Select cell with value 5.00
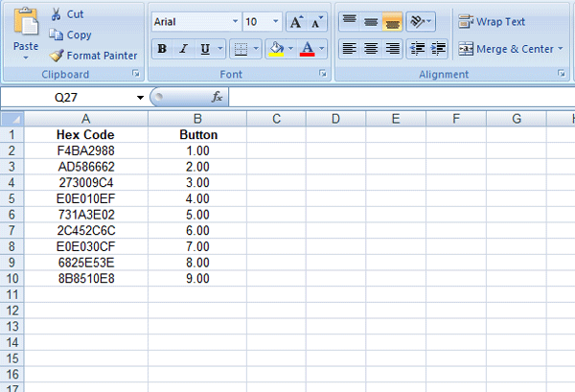The image size is (575, 392). [x=197, y=215]
